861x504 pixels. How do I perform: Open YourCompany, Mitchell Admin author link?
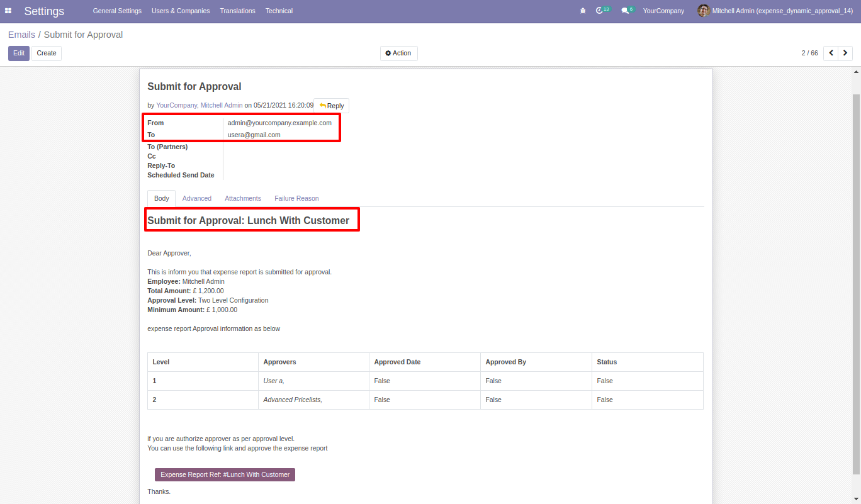200,106
